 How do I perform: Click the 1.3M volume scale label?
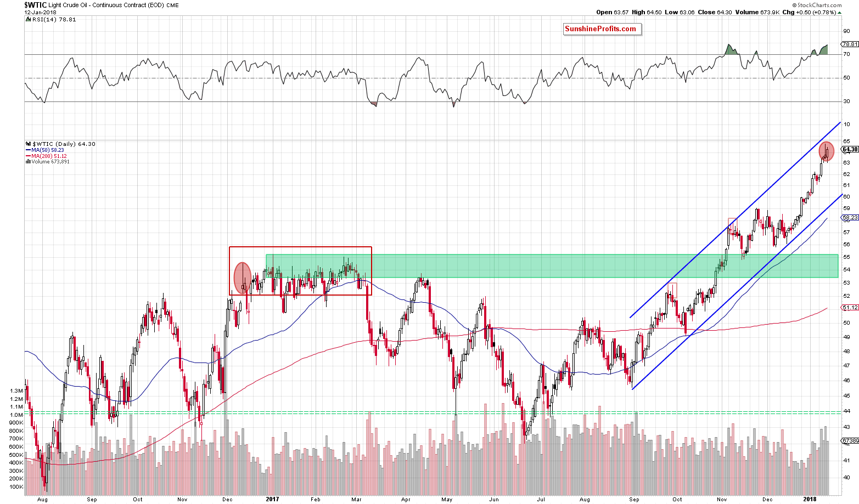pyautogui.click(x=16, y=391)
